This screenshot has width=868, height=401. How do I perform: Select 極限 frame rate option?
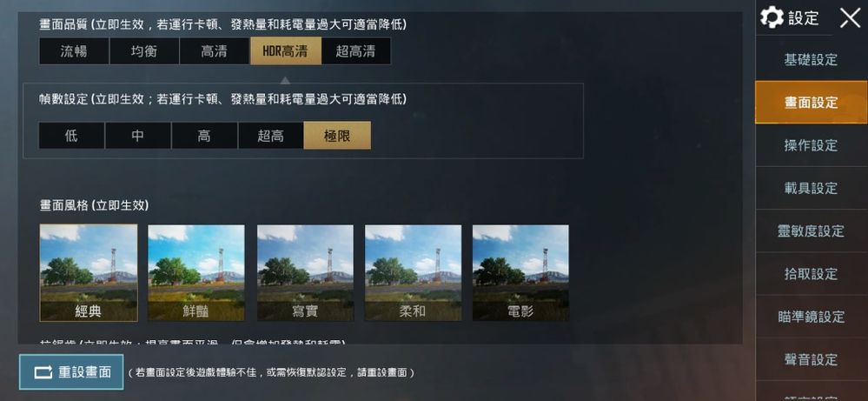[x=337, y=135]
